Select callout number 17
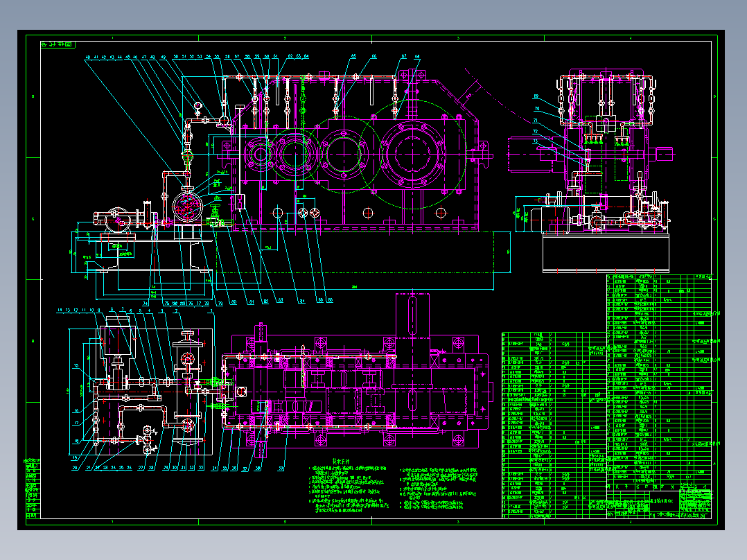 pyautogui.click(x=76, y=423)
